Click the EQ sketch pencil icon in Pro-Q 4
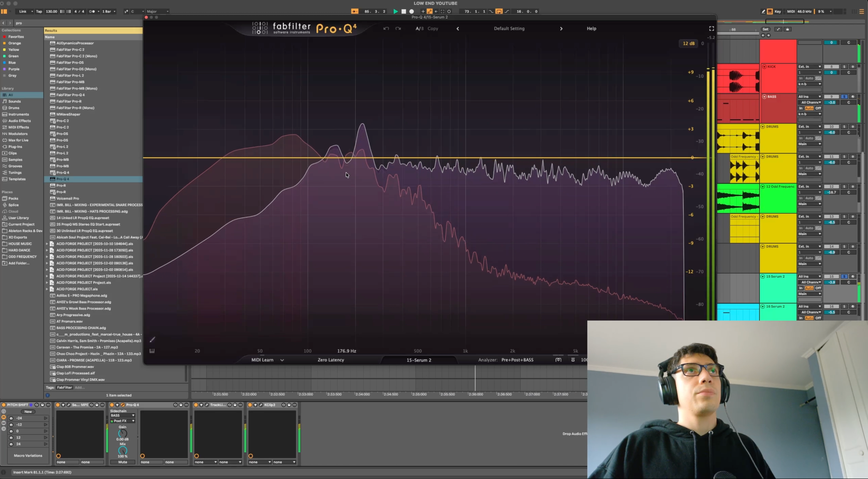Image resolution: width=868 pixels, height=479 pixels. pos(153,339)
